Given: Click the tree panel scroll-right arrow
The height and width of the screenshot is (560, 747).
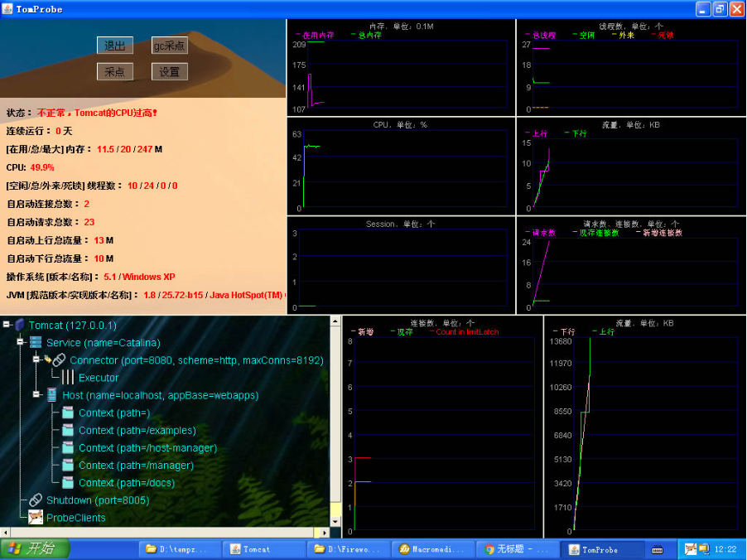Looking at the screenshot, I should tap(325, 533).
